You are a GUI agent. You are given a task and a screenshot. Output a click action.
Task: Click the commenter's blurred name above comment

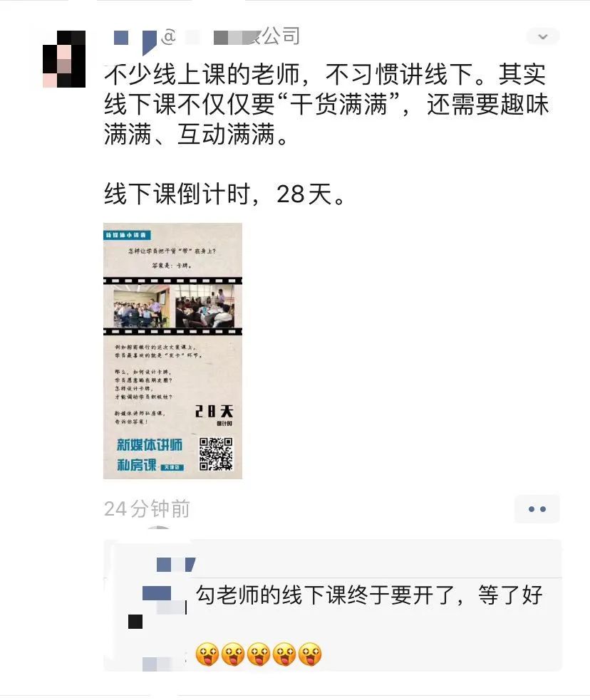pyautogui.click(x=176, y=565)
